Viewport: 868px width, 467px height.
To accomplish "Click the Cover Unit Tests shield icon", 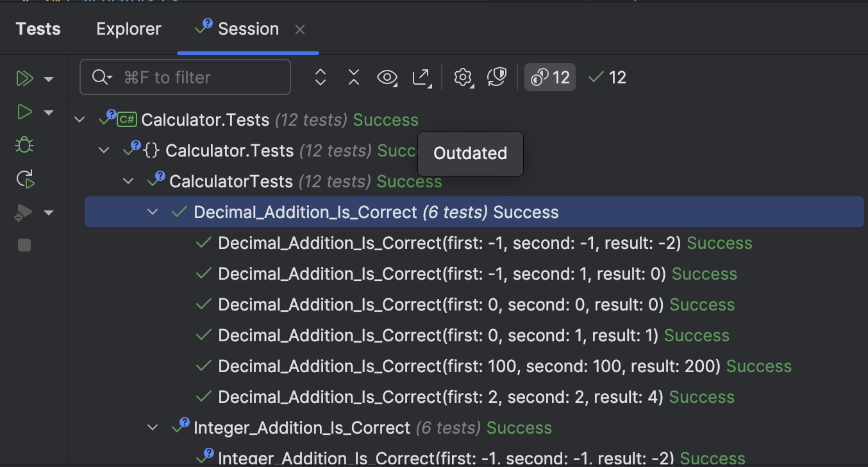I will point(497,77).
